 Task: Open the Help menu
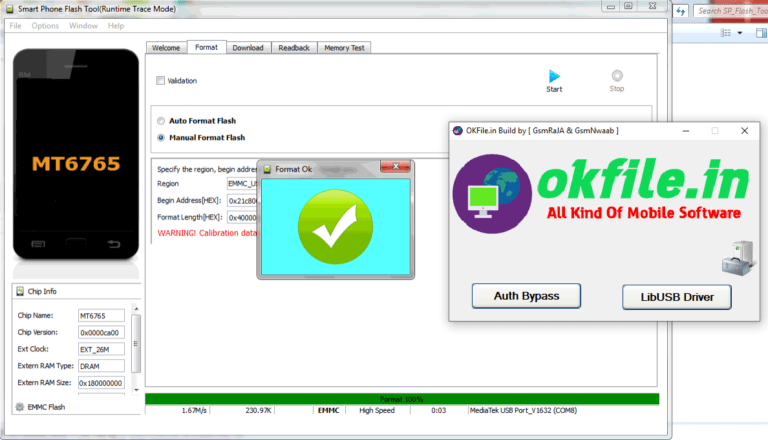(x=116, y=25)
